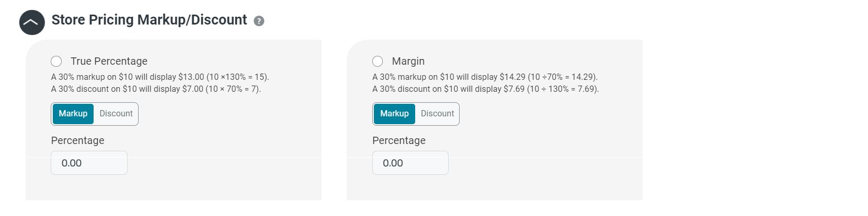Screen dimensions: 868x216
Task: Click the Percentage label in Margin card
Action: [x=398, y=140]
